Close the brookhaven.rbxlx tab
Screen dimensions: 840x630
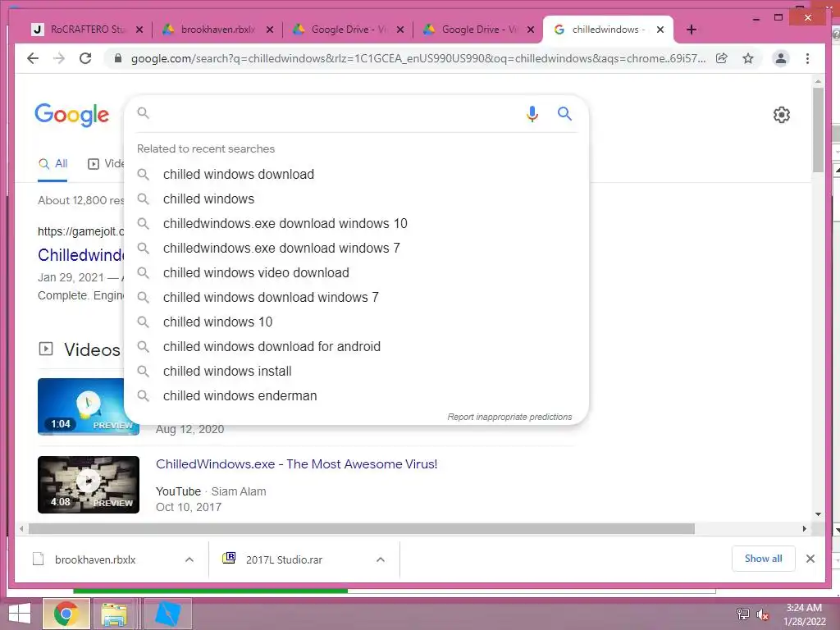point(270,30)
